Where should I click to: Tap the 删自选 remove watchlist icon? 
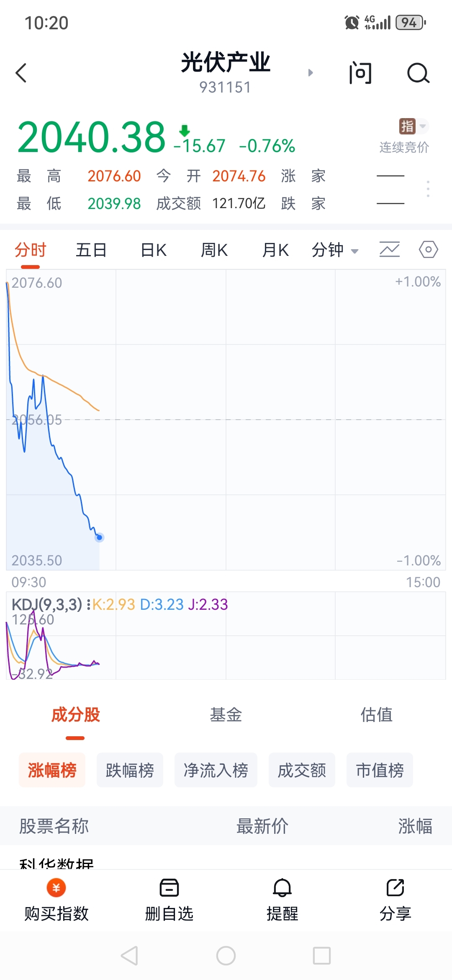169,887
